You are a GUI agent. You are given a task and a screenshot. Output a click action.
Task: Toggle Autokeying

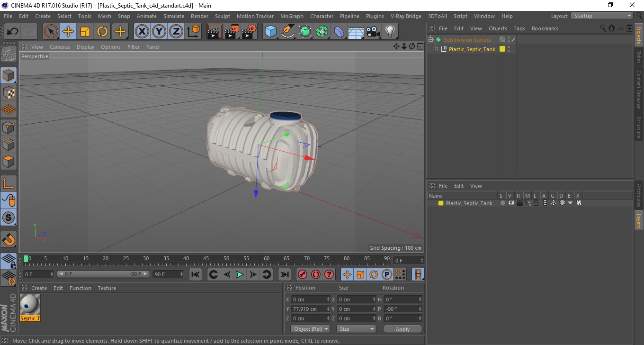(316, 274)
